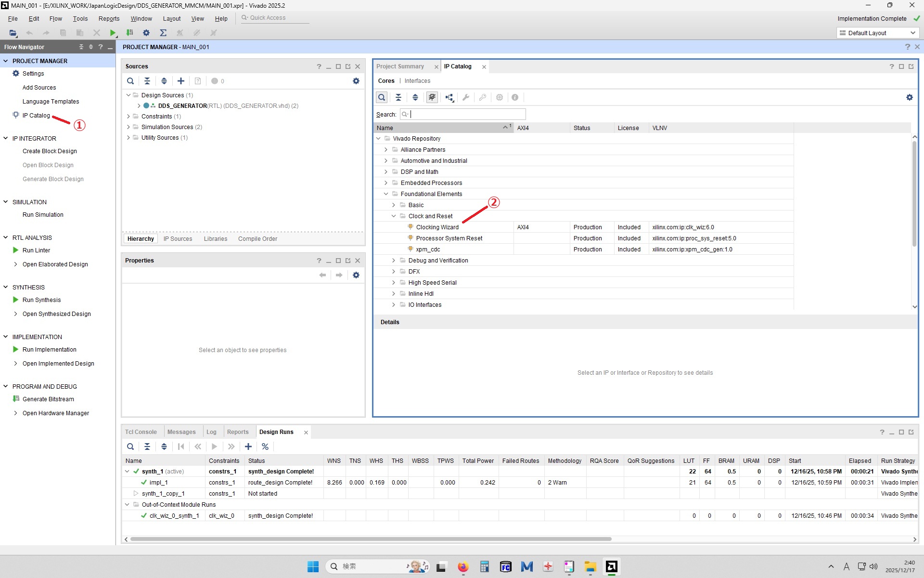Expand the DSP and Math category
Screen dimensions: 924x578
pos(386,172)
